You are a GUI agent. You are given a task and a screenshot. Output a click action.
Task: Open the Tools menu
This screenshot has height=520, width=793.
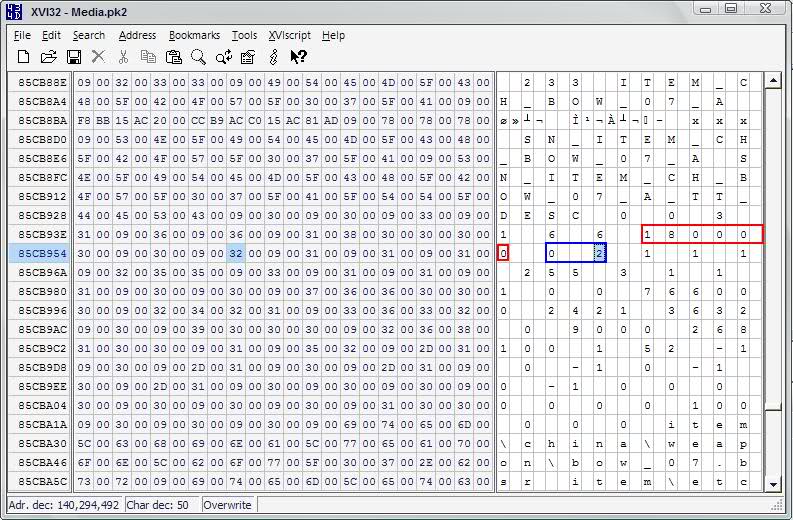pos(244,35)
